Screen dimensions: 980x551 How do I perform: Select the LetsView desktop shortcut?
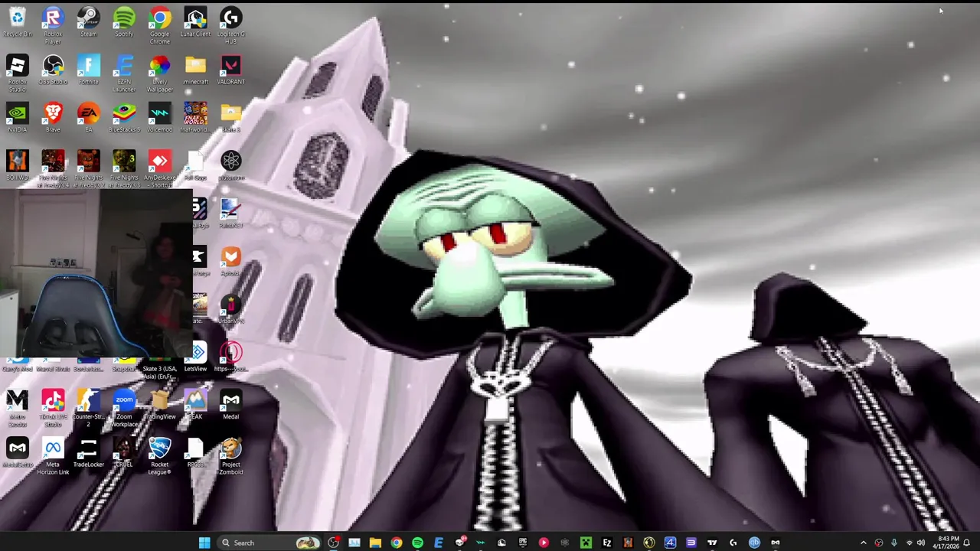click(196, 357)
